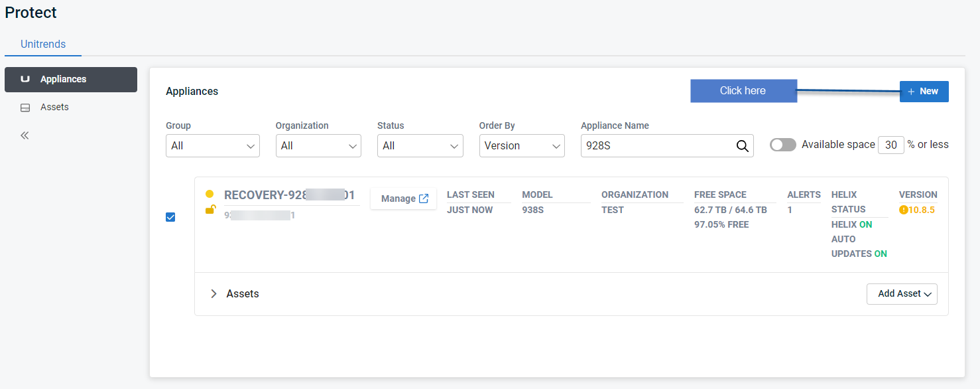Image resolution: width=980 pixels, height=389 pixels.
Task: Click version number 10.8.5
Action: [922, 210]
